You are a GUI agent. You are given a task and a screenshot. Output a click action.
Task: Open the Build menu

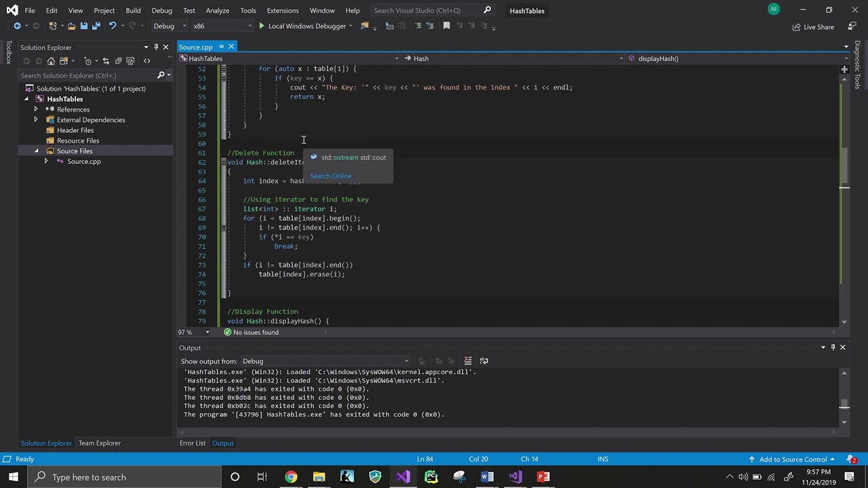point(133,10)
